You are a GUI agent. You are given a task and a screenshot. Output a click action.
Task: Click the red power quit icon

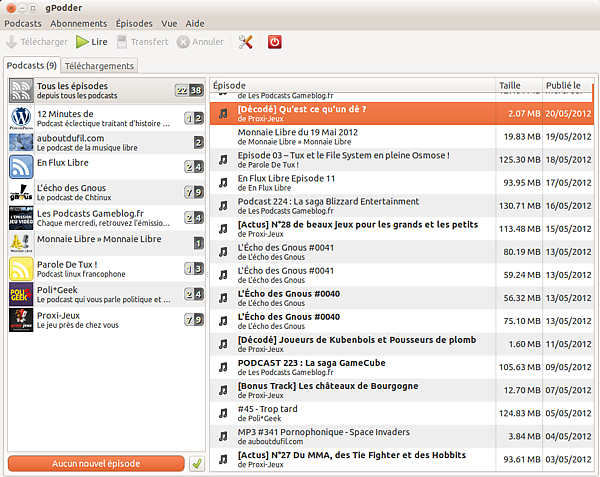(275, 42)
